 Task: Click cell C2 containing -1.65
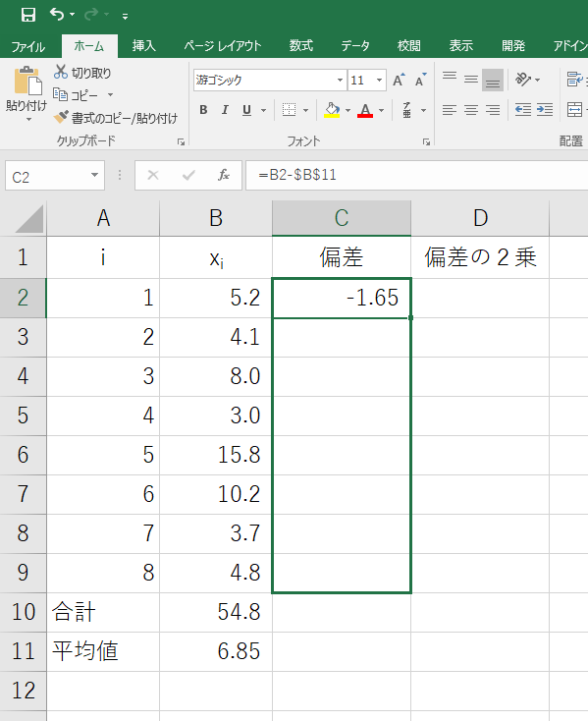click(x=342, y=298)
